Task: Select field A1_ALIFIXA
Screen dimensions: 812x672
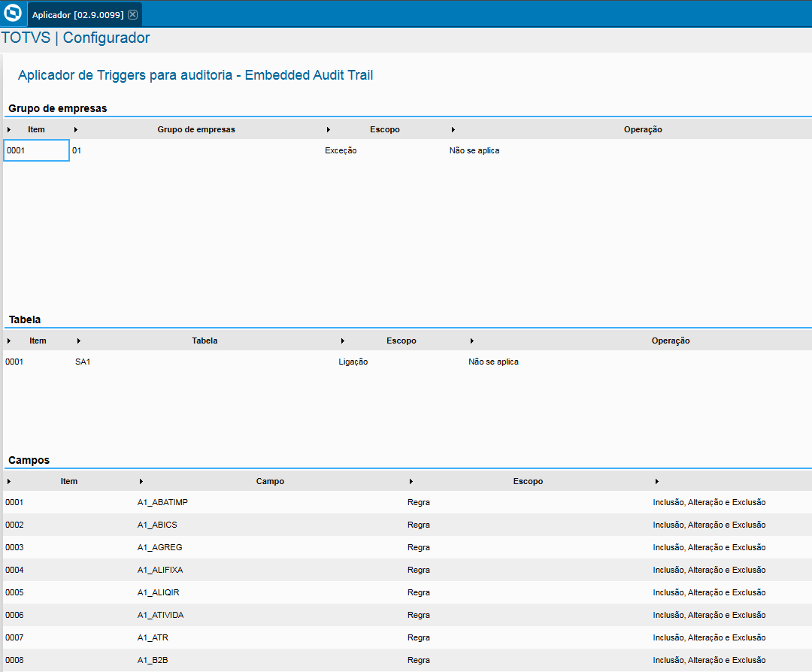Action: coord(160,570)
